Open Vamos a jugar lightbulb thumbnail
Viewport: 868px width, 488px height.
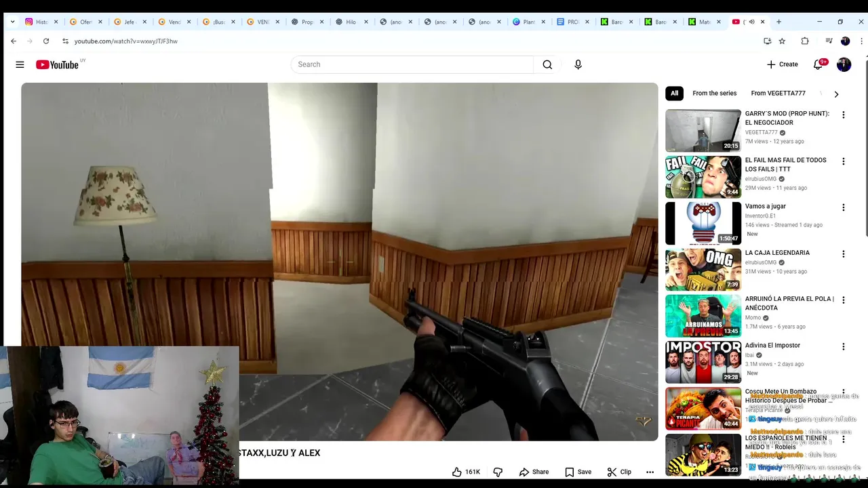(x=703, y=223)
